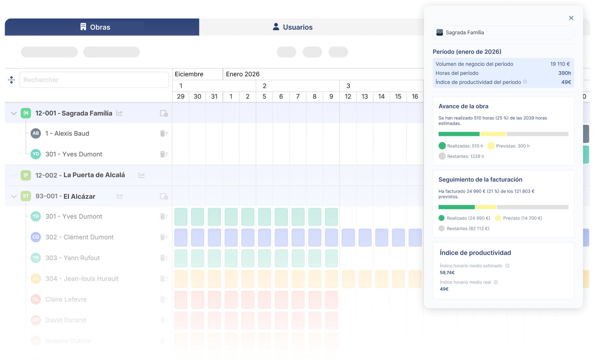The width and height of the screenshot is (595, 364).
Task: Select the 1 - Alexis Baud row
Action: coord(89,133)
